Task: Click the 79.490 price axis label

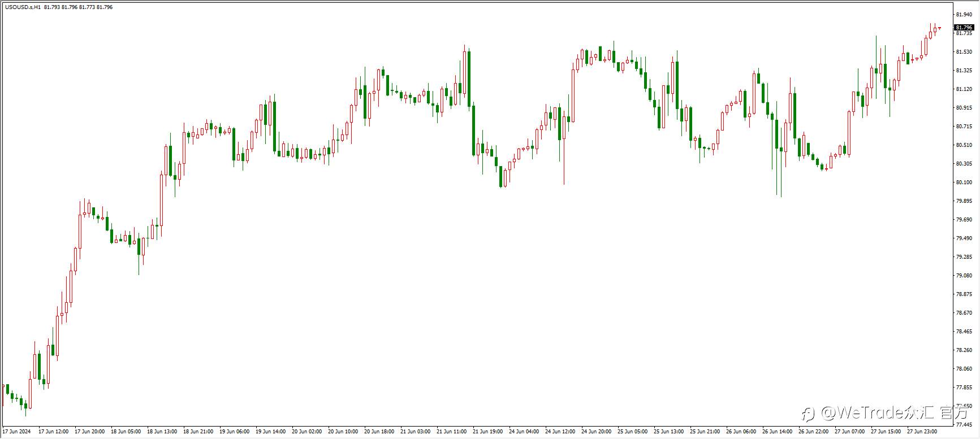Action: [964, 238]
